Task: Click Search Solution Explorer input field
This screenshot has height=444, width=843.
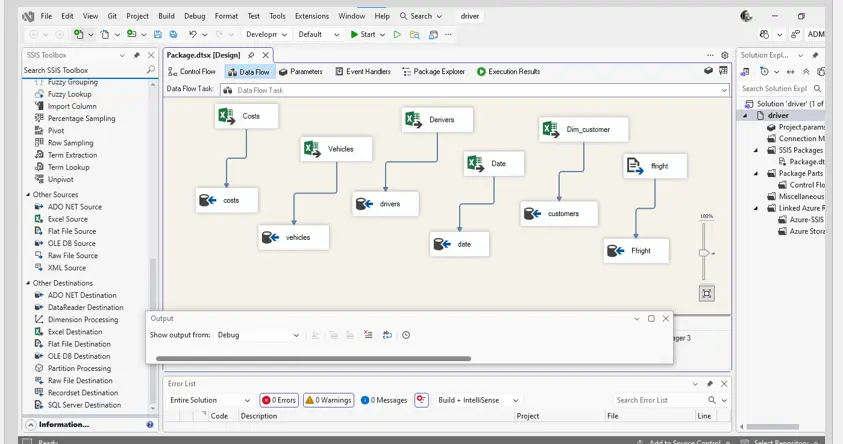Action: (x=775, y=88)
